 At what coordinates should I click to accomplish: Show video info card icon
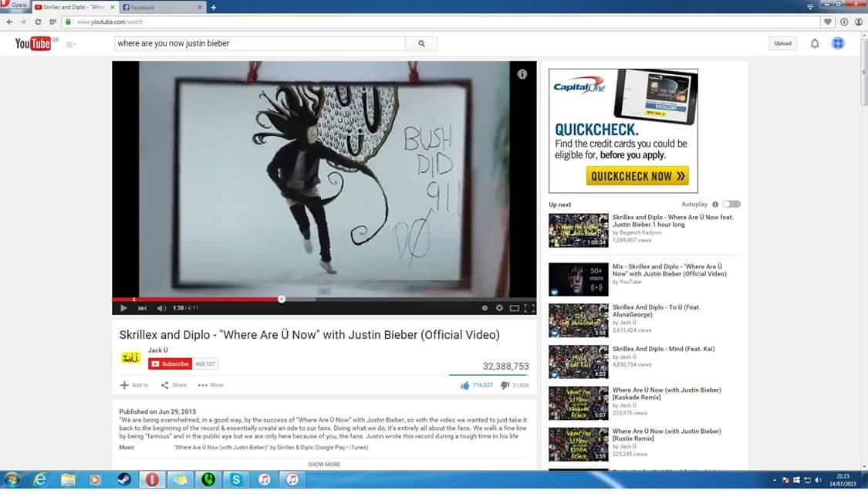(522, 74)
